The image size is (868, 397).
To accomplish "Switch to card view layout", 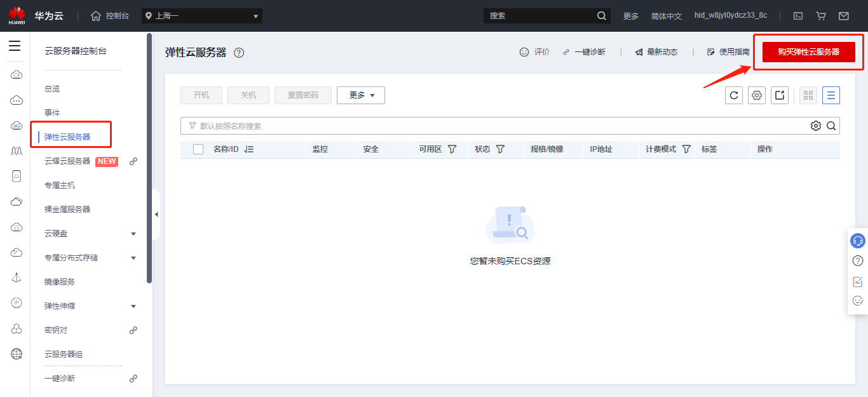I will tap(808, 95).
